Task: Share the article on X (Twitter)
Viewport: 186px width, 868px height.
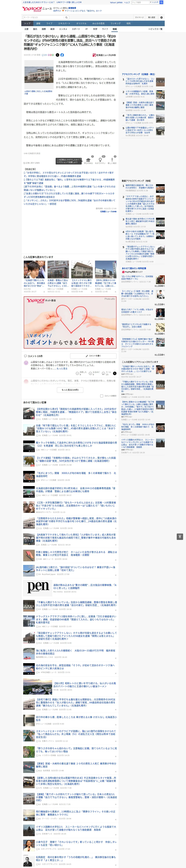Action: coord(57,55)
